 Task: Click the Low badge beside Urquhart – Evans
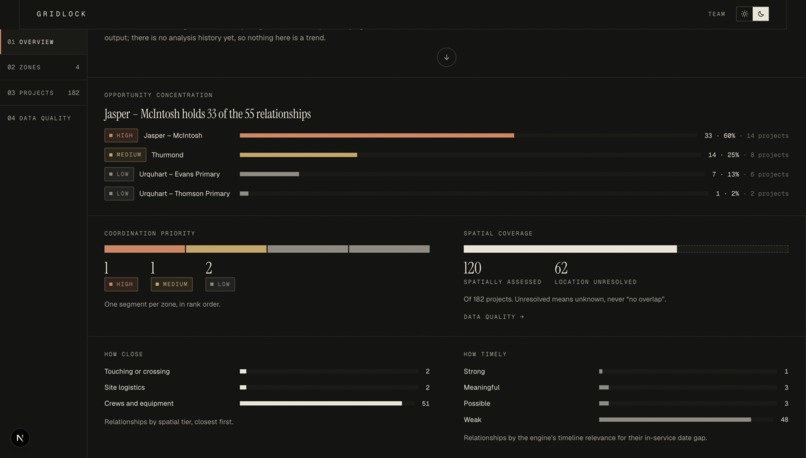pyautogui.click(x=119, y=174)
